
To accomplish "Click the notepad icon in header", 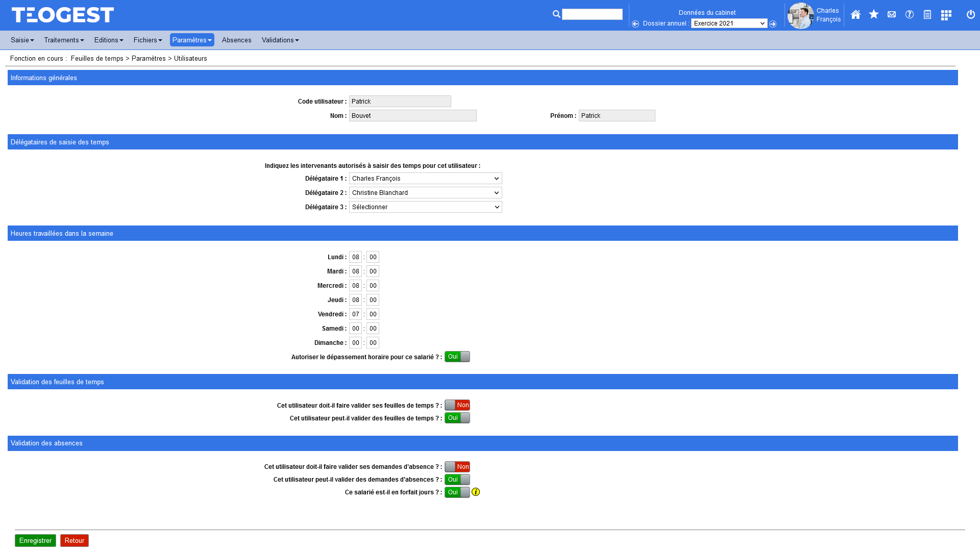I will click(x=927, y=15).
